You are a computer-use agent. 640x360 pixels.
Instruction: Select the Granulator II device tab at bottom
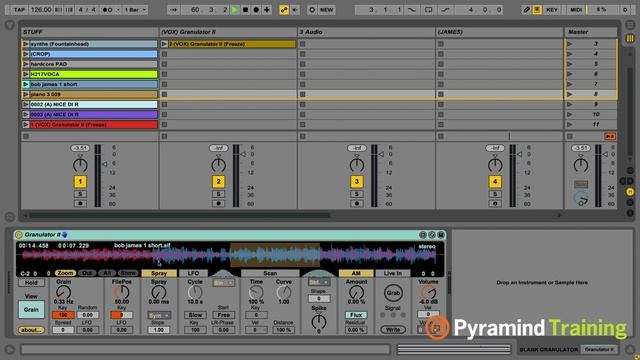(599, 350)
